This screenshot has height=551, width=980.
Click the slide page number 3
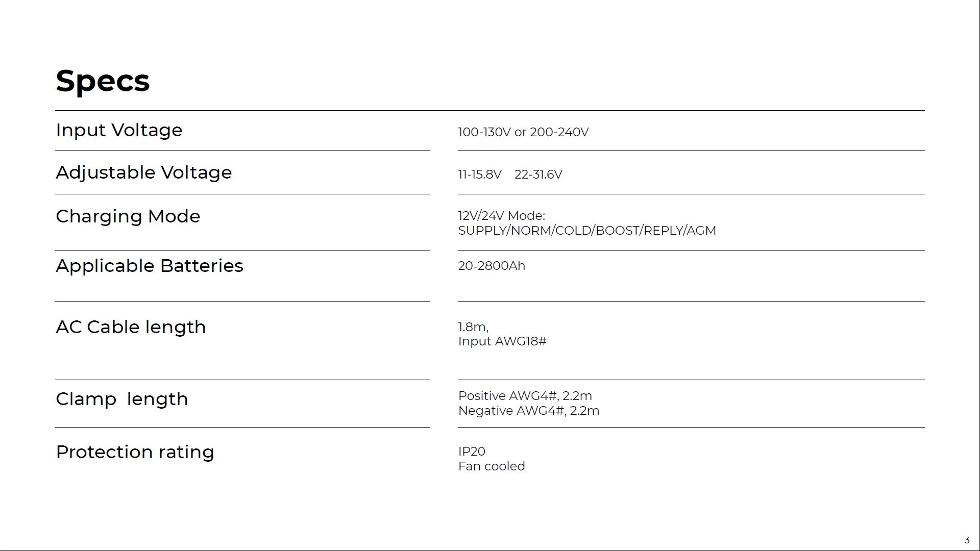click(966, 540)
